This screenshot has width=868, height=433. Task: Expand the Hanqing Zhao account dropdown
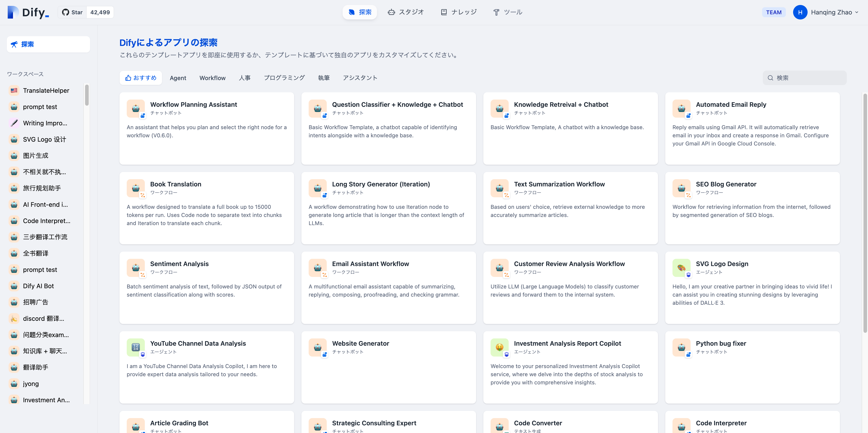click(856, 12)
